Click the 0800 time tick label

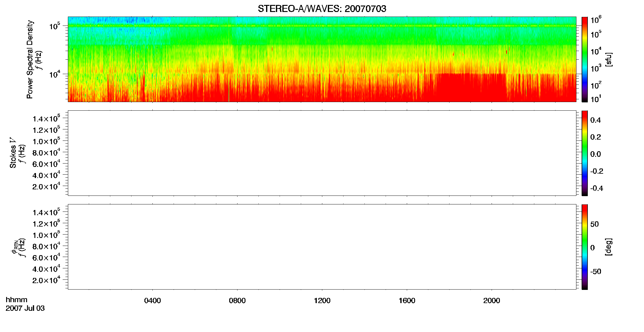tap(237, 301)
